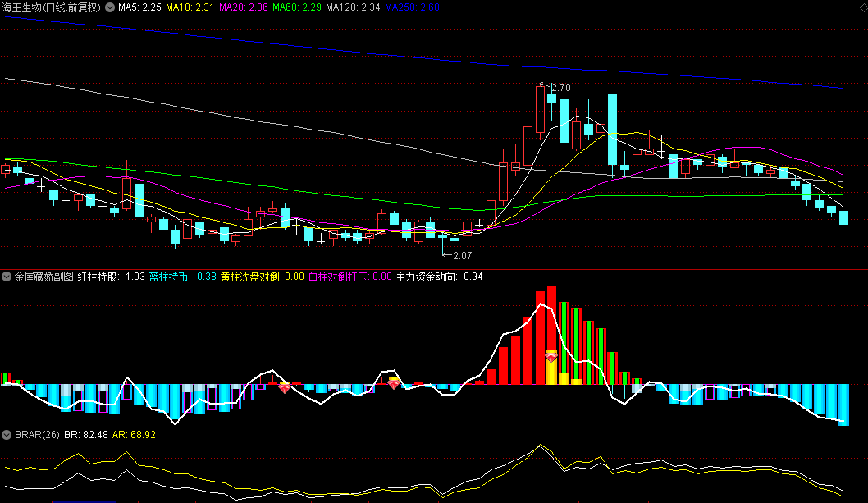
Task: Click the 红柱持股: -1.03 value
Action: click(112, 277)
